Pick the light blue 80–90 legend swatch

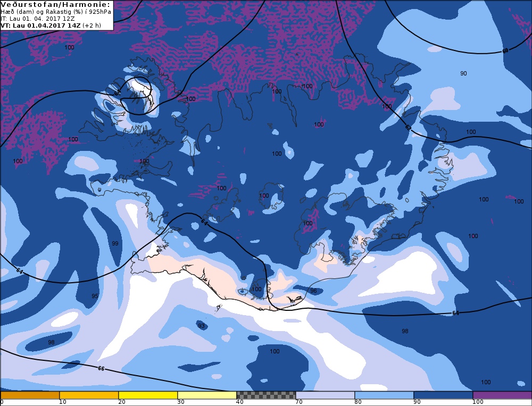[x=384, y=395]
